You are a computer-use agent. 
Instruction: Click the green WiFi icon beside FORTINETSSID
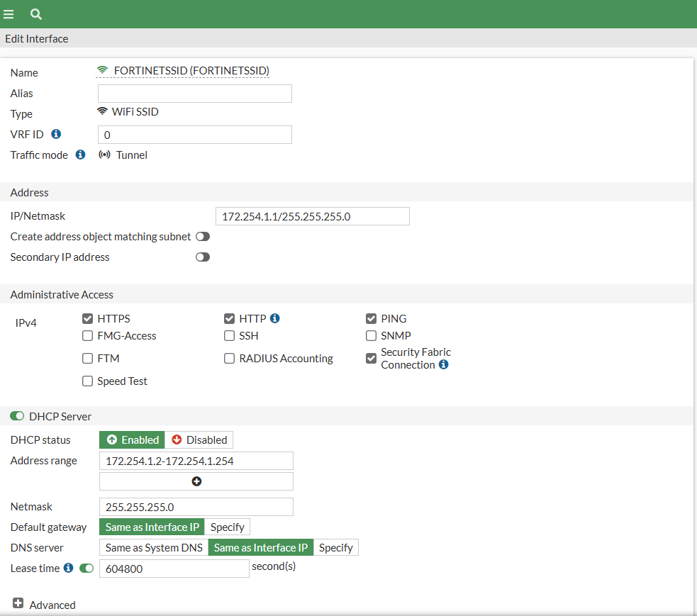102,70
